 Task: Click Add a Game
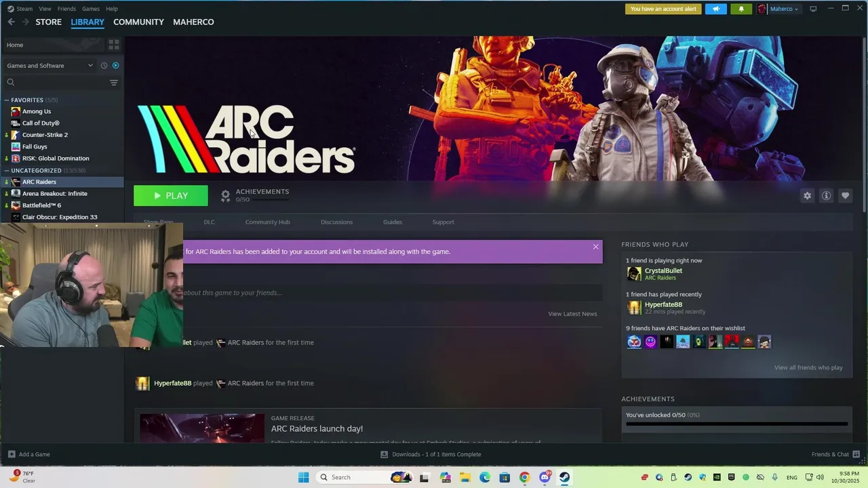pyautogui.click(x=29, y=454)
